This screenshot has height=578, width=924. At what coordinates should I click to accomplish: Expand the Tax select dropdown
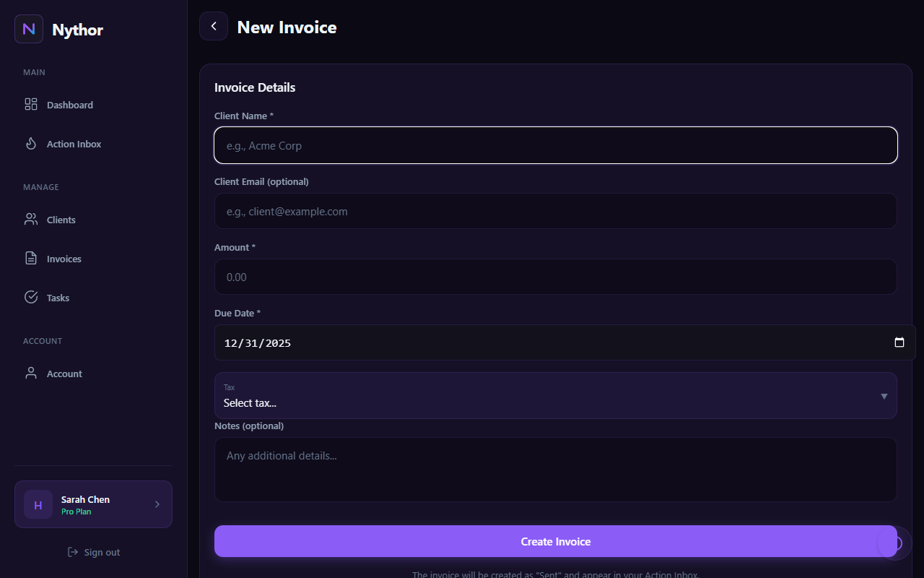(884, 396)
